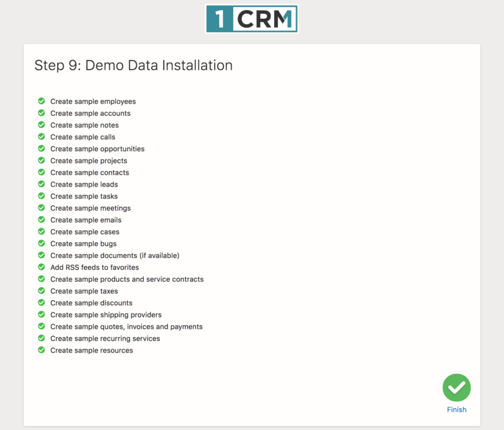The width and height of the screenshot is (504, 430).
Task: Select the checkmark next to Create sample opportunities
Action: point(42,149)
